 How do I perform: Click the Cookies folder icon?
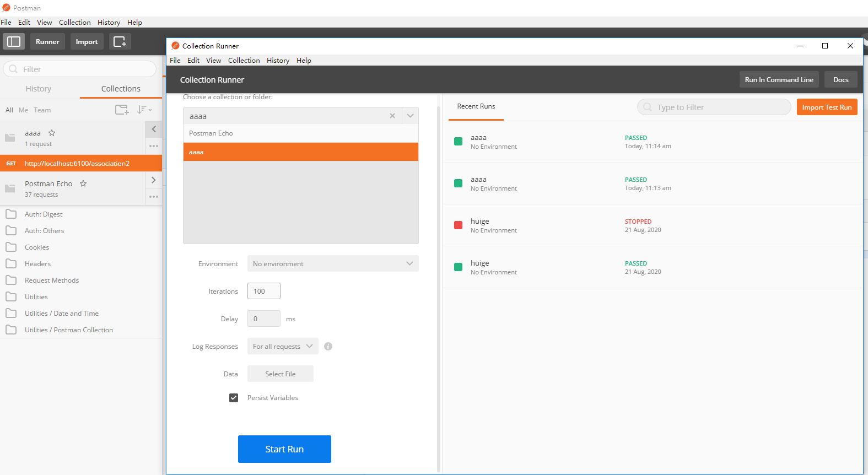click(11, 247)
